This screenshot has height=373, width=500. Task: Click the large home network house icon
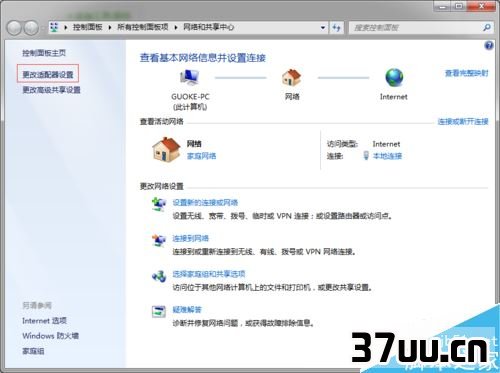[x=166, y=150]
